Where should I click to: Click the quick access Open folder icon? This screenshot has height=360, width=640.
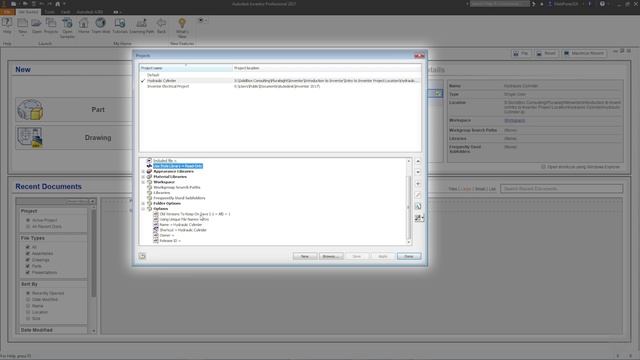[x=24, y=4]
